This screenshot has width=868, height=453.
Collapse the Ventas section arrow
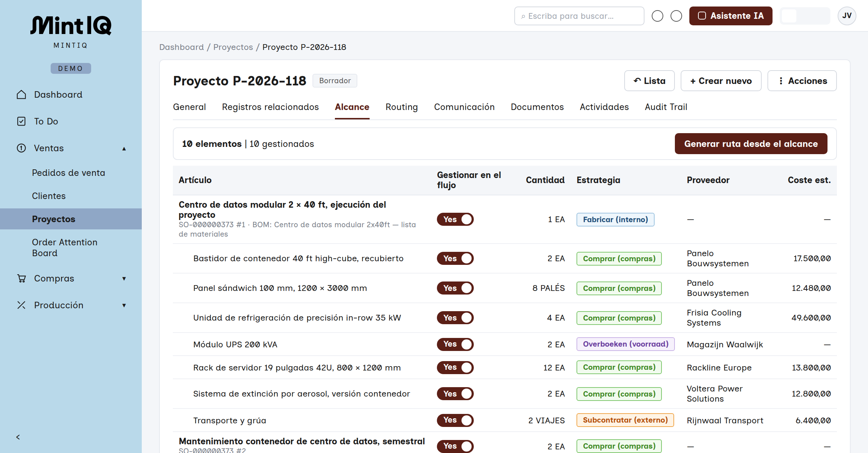[124, 148]
